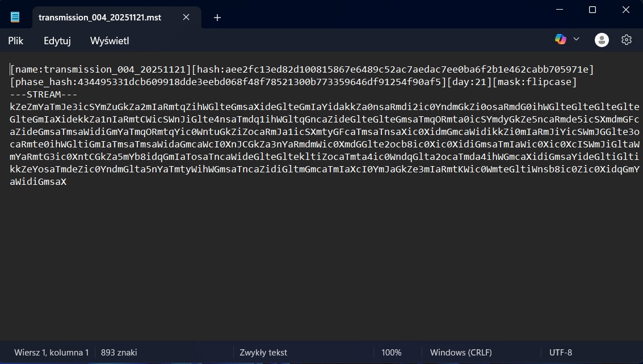
Task: Place cursor on the ---STREAM--- line
Action: pyautogui.click(x=43, y=94)
